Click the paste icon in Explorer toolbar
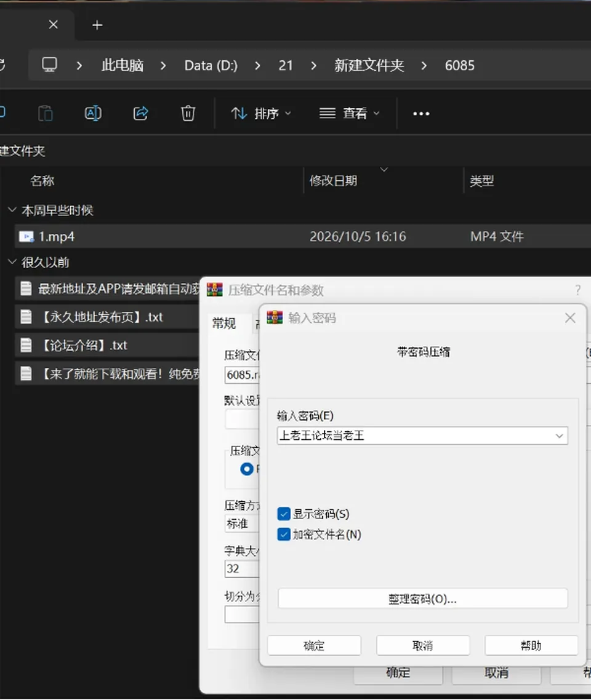The width and height of the screenshot is (591, 700). (x=45, y=113)
